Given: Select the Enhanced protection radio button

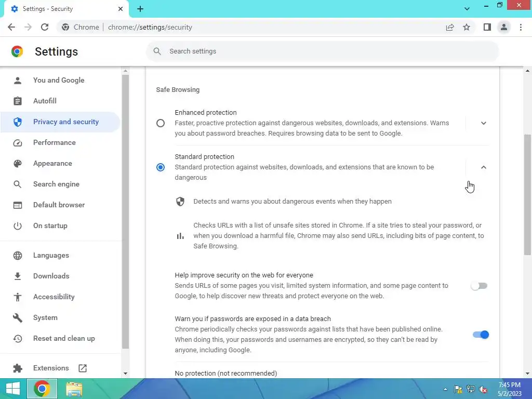Looking at the screenshot, I should [161, 123].
